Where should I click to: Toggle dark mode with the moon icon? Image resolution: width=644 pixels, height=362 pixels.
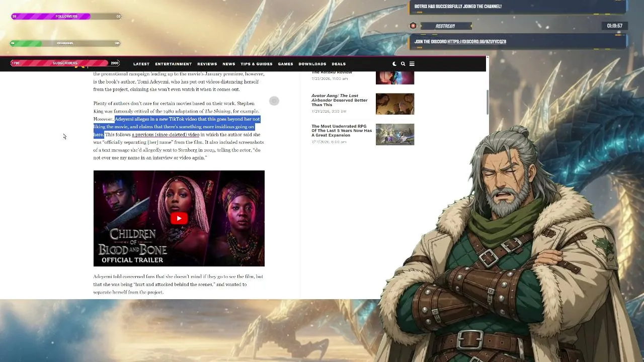click(394, 64)
